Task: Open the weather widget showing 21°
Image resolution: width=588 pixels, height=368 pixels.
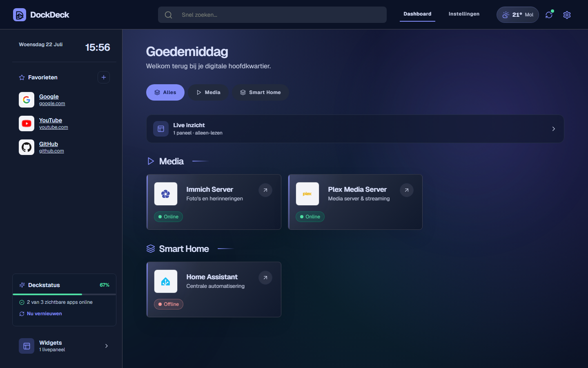Action: coord(518,15)
